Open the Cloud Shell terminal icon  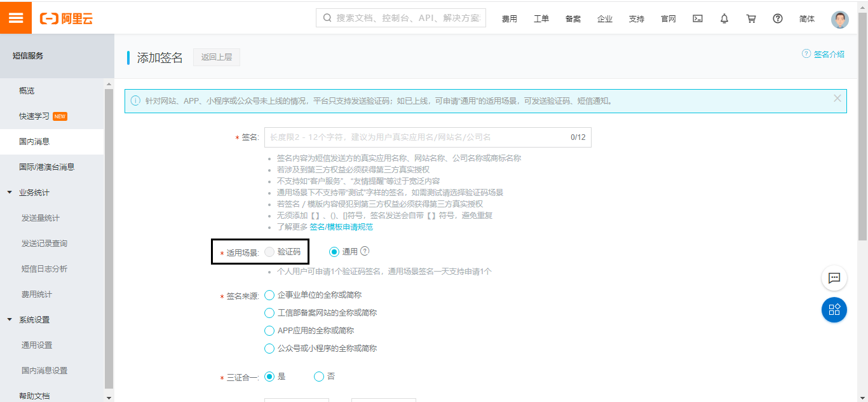click(x=698, y=18)
